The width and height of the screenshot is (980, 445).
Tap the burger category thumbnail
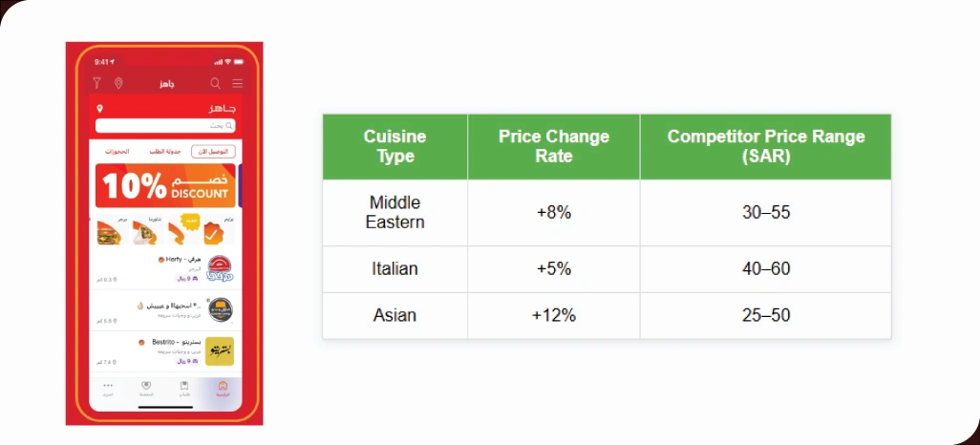107,232
